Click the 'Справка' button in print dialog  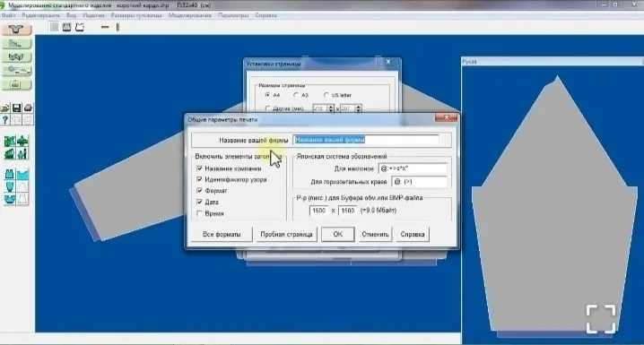tap(413, 234)
